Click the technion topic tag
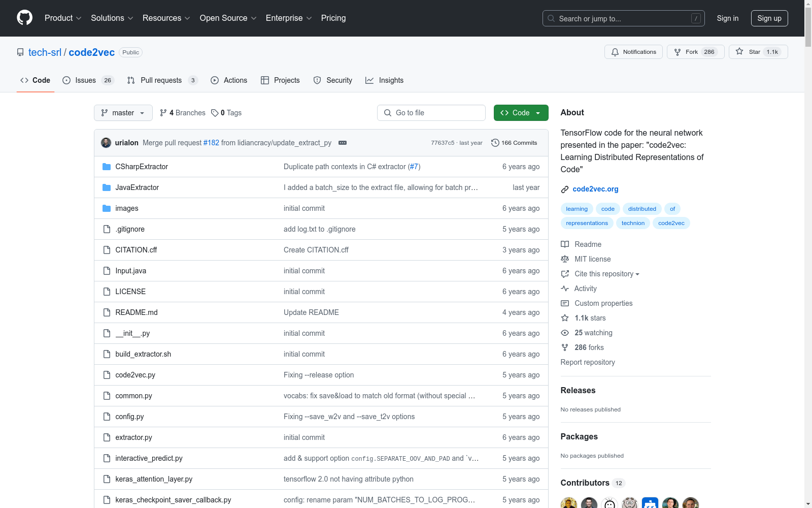 point(633,223)
